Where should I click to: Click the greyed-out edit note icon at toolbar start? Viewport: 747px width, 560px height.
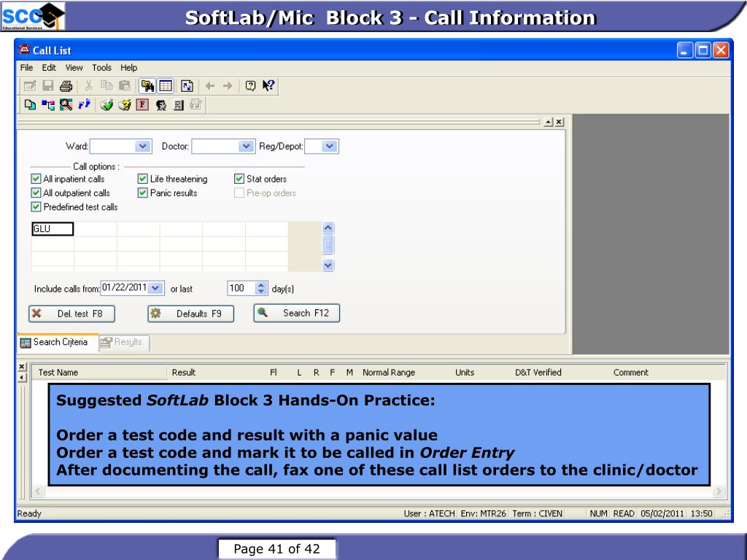pyautogui.click(x=29, y=86)
